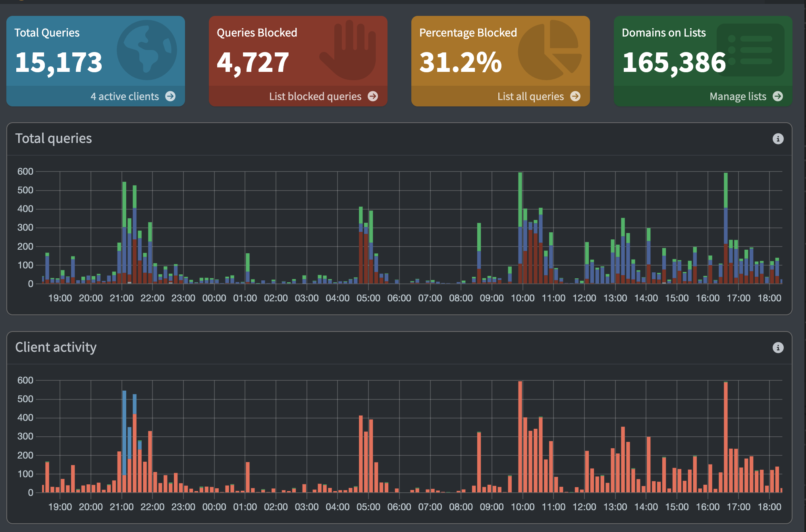
Task: Click the tallest bar near 10:00 in Total queries
Action: click(x=520, y=226)
